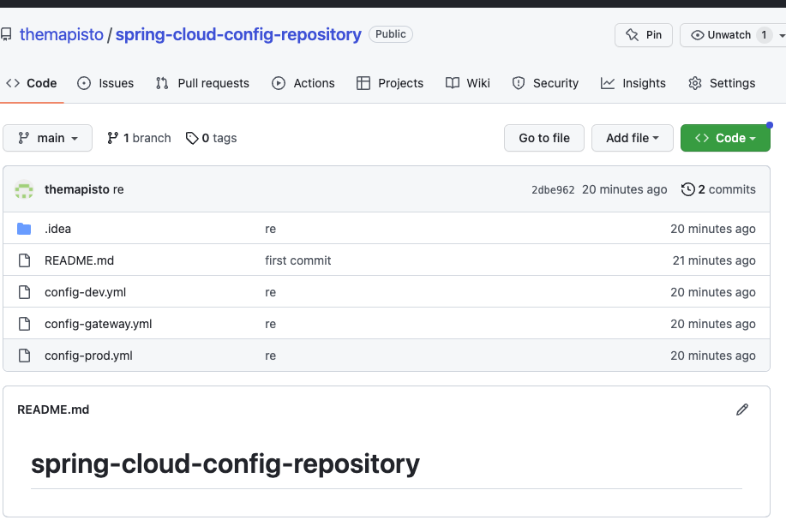Open the config-gateway.yml file

click(99, 324)
